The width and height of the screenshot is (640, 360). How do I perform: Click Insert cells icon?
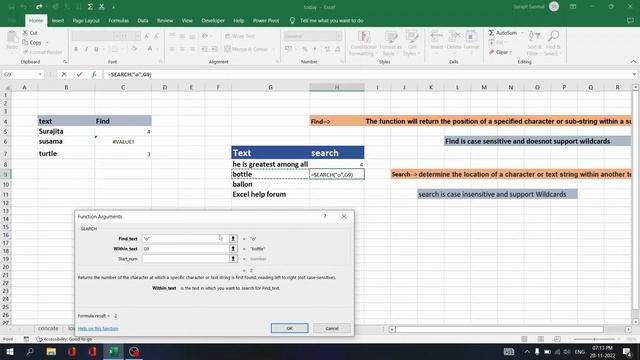436,36
